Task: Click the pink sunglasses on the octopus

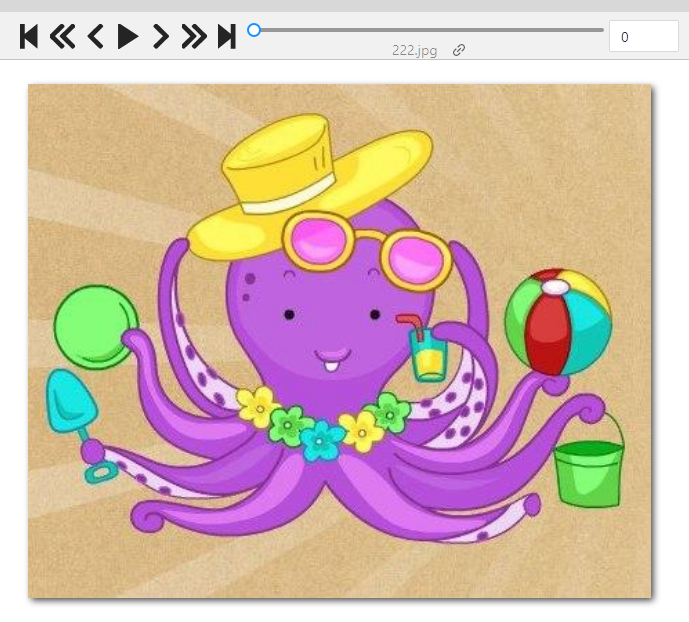Action: click(x=365, y=250)
